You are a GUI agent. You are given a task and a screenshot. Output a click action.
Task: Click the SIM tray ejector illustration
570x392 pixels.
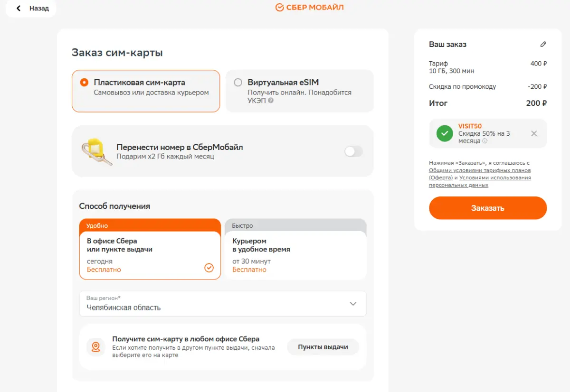point(97,151)
